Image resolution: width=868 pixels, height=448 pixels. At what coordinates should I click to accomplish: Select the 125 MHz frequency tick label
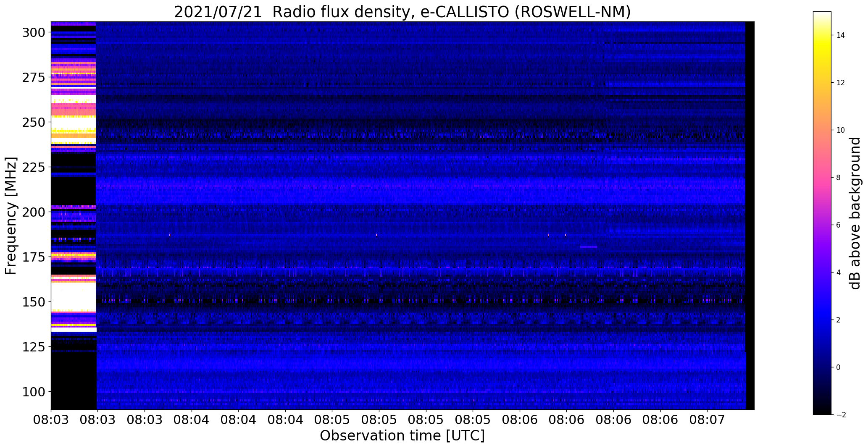[34, 347]
